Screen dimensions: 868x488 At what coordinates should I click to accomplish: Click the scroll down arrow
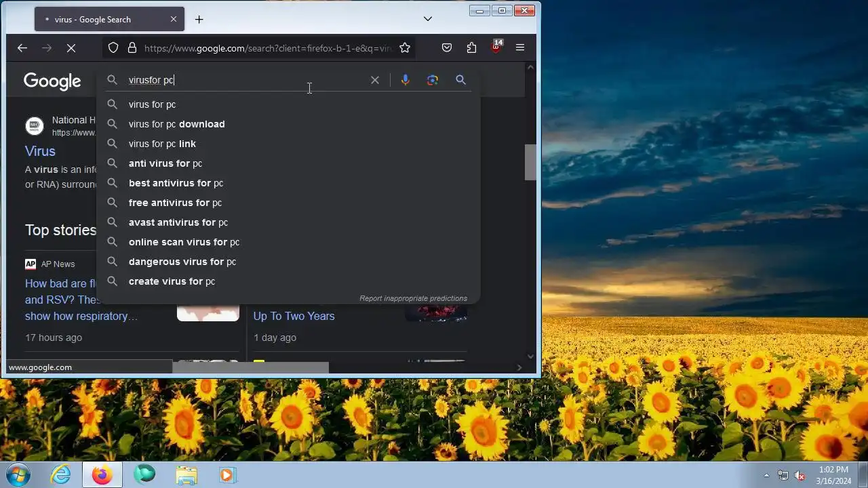coord(530,356)
